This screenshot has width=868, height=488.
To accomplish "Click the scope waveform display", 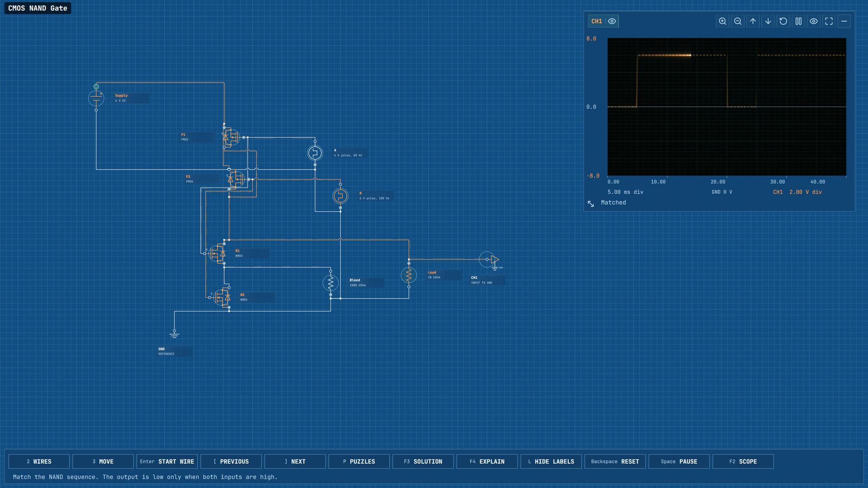I will [726, 107].
